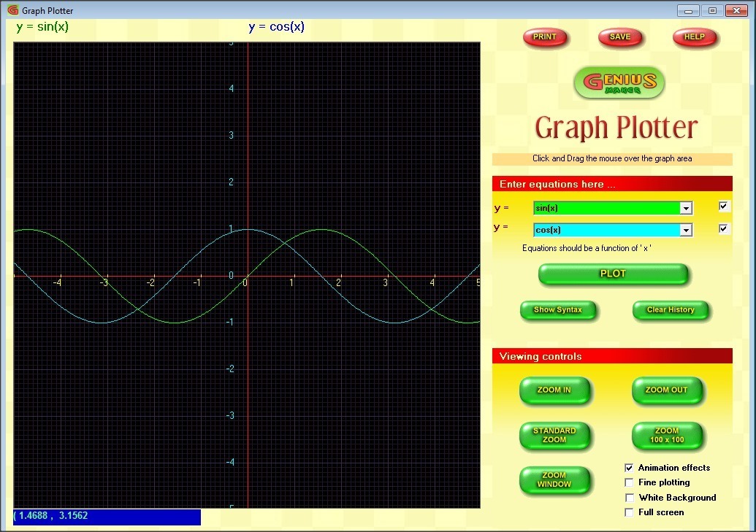Click the STANDARD ZOOM button
This screenshot has width=756, height=532.
click(x=554, y=435)
